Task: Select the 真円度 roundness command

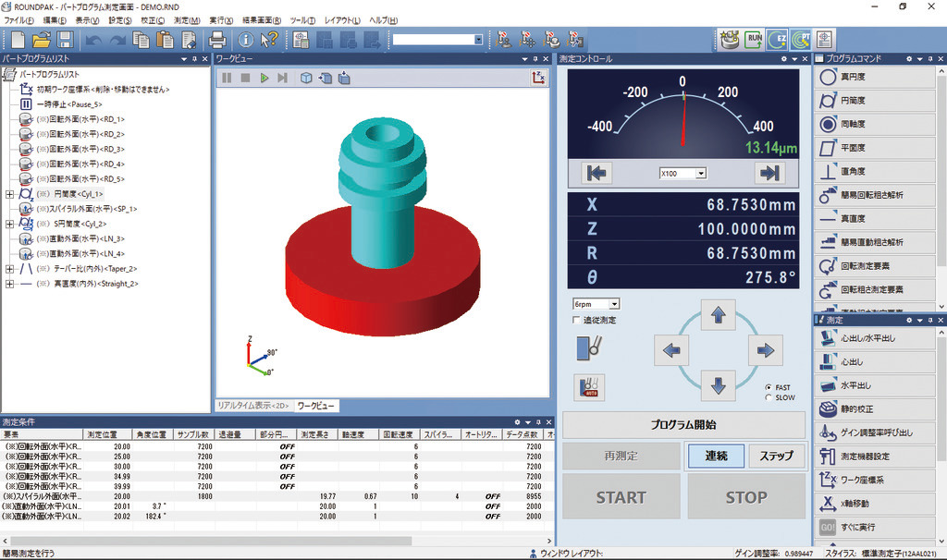Action: pos(875,77)
